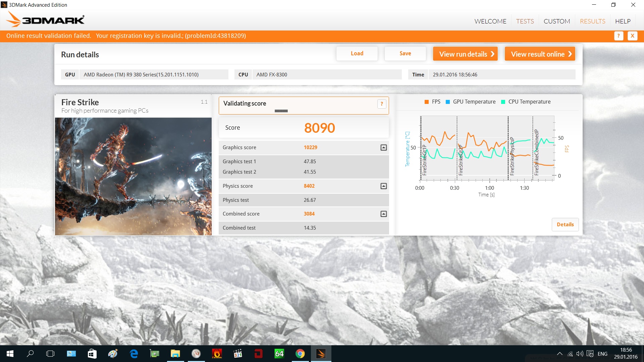644x362 pixels.
Task: Open Chrome from the taskbar
Action: [x=300, y=354]
